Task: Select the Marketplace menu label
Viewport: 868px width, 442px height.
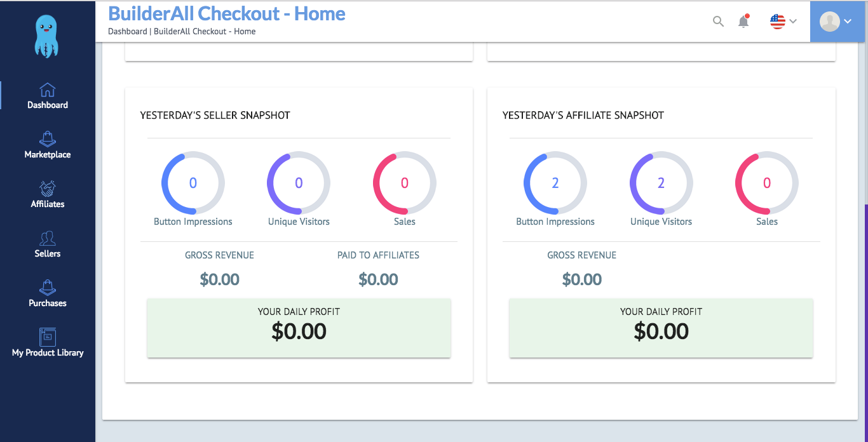Action: 48,154
